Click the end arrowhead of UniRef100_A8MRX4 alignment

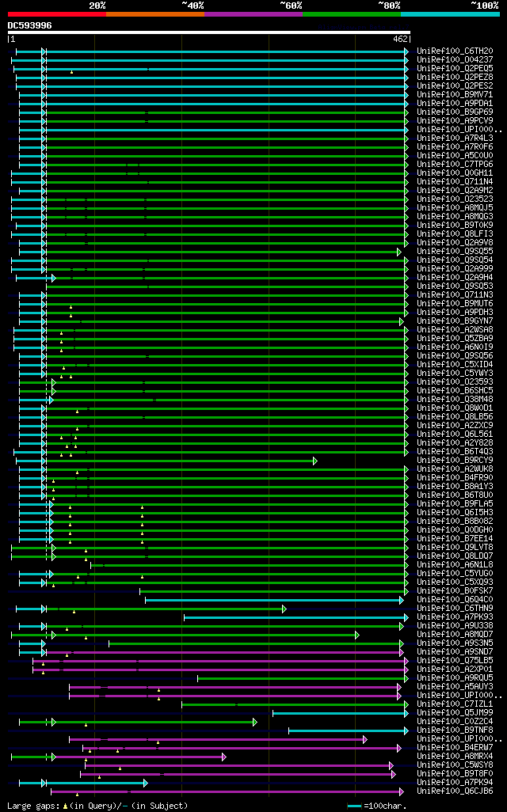click(224, 757)
